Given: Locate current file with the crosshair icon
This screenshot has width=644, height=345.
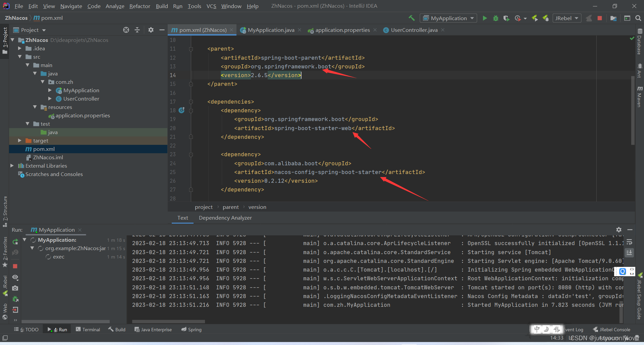Looking at the screenshot, I should (x=126, y=30).
